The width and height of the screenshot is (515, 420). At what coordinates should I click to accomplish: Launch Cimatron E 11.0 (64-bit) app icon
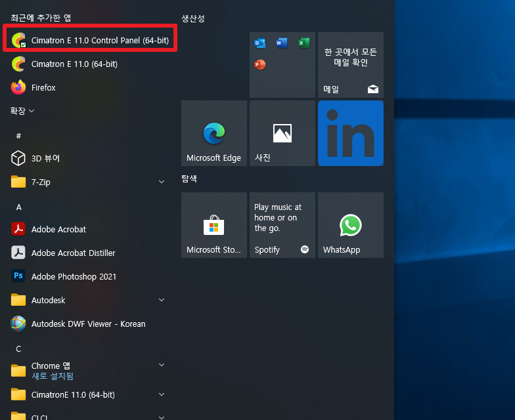(18, 64)
